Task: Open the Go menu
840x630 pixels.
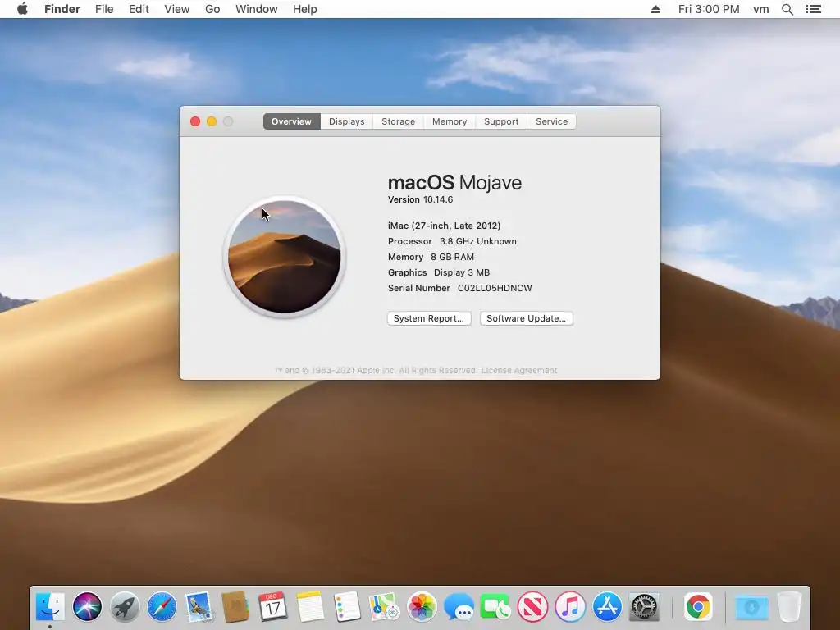Action: pyautogui.click(x=212, y=9)
